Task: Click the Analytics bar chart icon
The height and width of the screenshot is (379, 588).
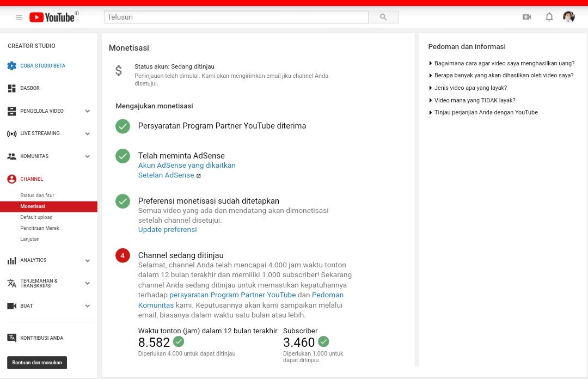Action: coord(11,260)
